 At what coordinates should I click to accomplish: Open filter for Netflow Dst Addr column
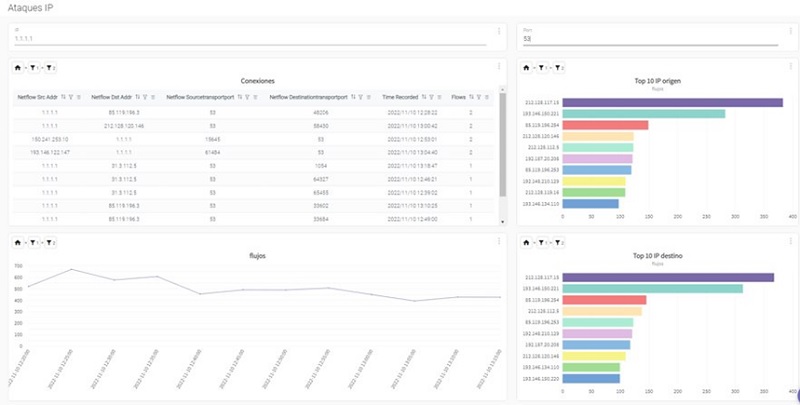147,97
